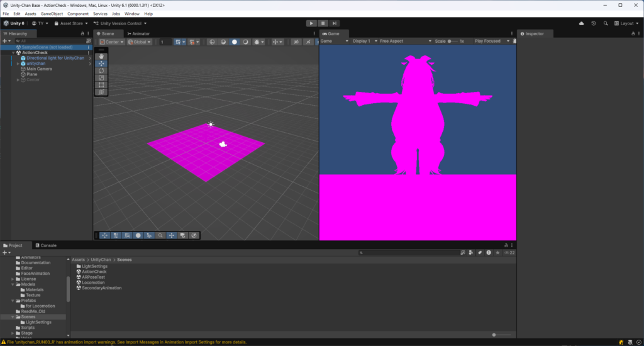This screenshot has width=644, height=346.
Task: Click the Asset Store button
Action: [70, 23]
